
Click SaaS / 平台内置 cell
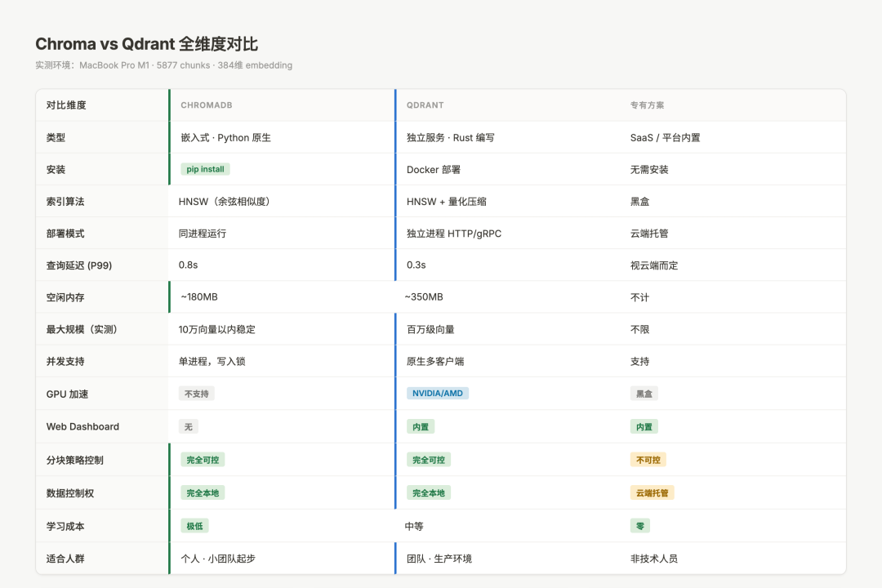coord(665,137)
